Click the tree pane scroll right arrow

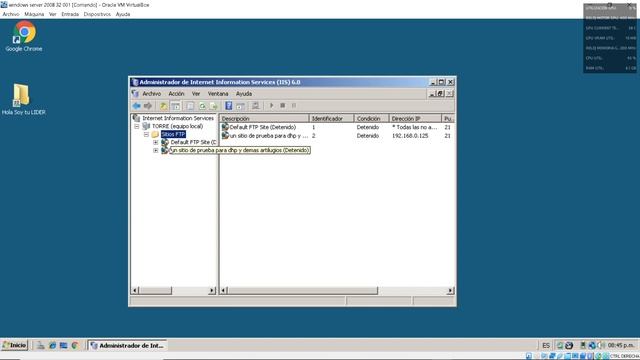coord(212,291)
